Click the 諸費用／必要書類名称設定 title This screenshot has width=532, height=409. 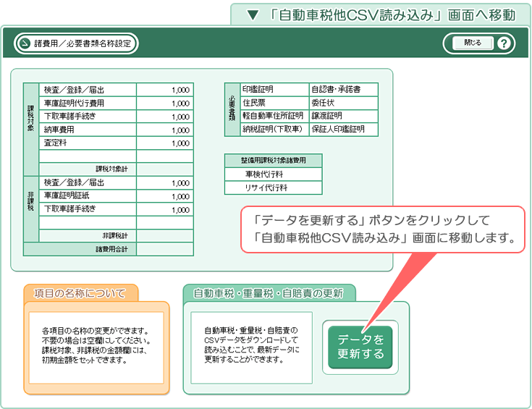click(x=83, y=43)
